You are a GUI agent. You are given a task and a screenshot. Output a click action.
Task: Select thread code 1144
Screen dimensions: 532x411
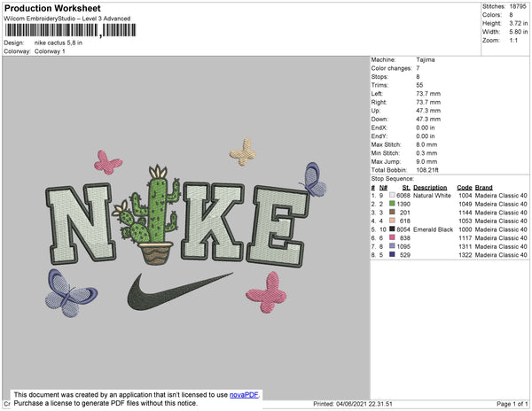465,213
